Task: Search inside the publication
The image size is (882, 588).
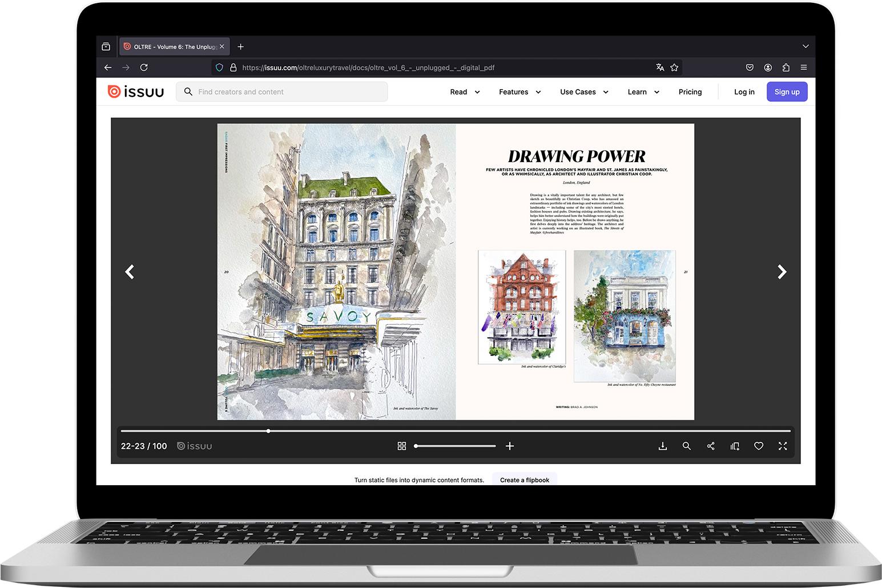Action: (x=687, y=446)
